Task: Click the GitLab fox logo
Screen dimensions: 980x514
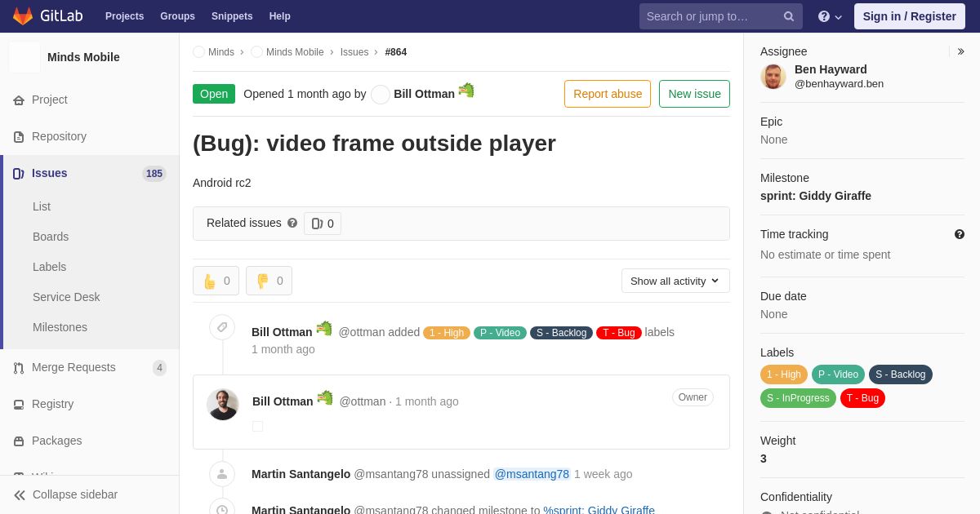Action: [x=23, y=16]
